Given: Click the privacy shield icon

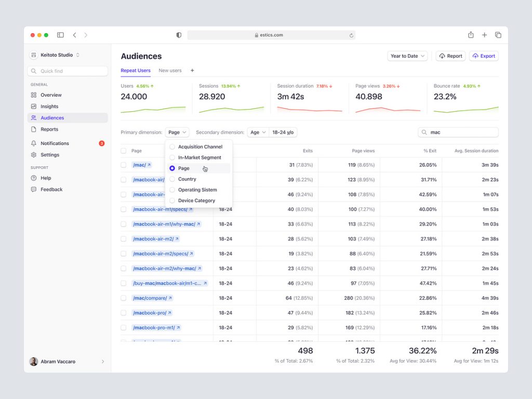Looking at the screenshot, I should pyautogui.click(x=179, y=35).
